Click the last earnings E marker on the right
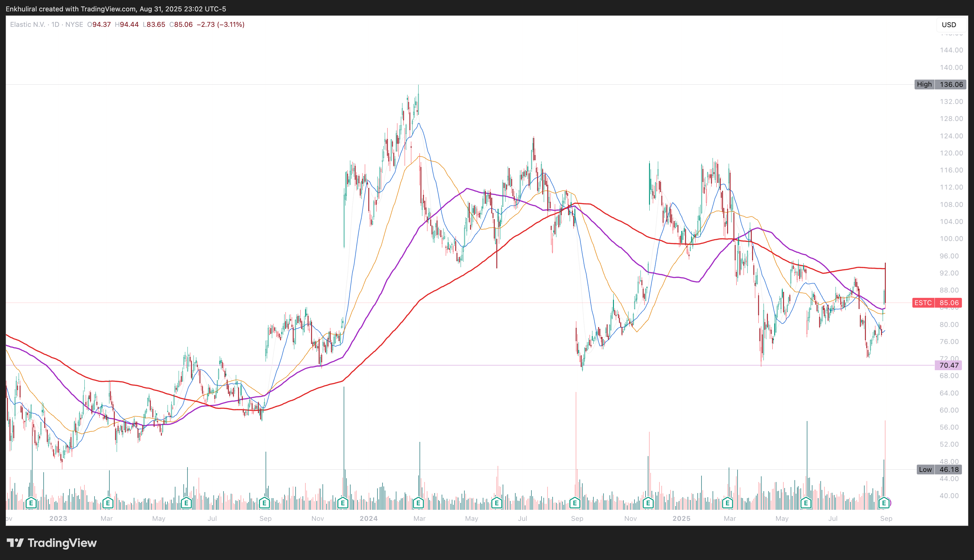Image resolution: width=974 pixels, height=560 pixels. pyautogui.click(x=884, y=503)
